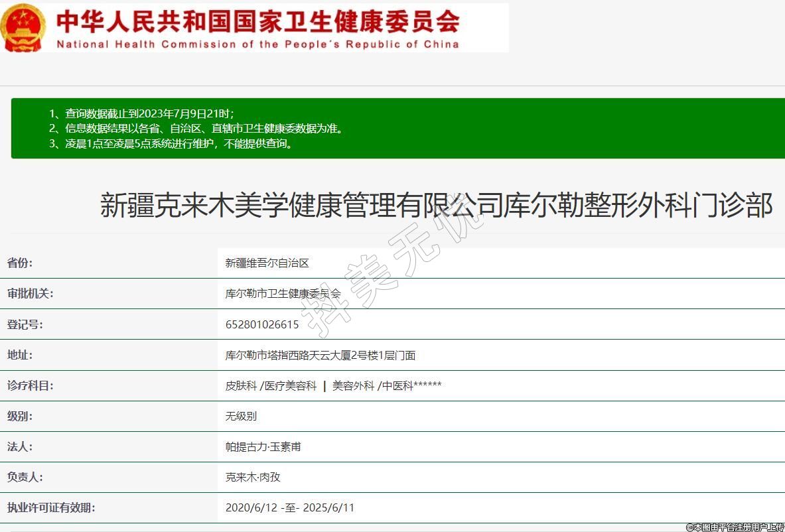Screen dimensions: 785x532
Task: Select the 新疆维吾尔自治区 province value
Action: tap(267, 263)
